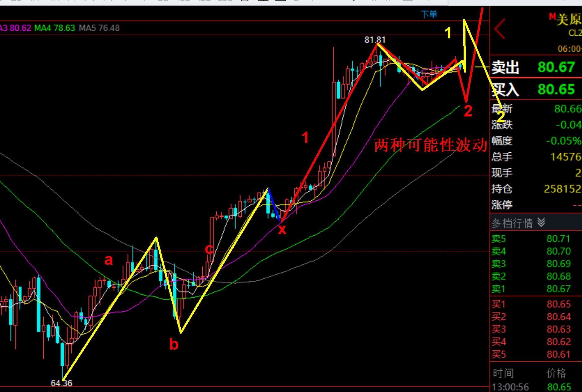Viewport: 582px width, 392px height.
Task: Select the 持仓 open interest 258152
Action: pyautogui.click(x=562, y=189)
